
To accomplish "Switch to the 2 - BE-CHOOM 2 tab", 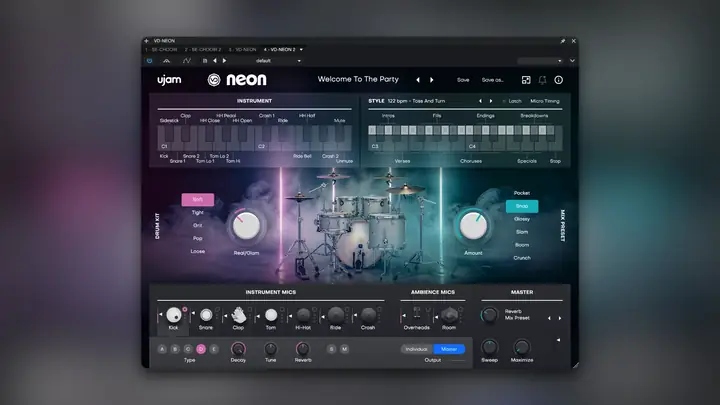I will (202, 50).
